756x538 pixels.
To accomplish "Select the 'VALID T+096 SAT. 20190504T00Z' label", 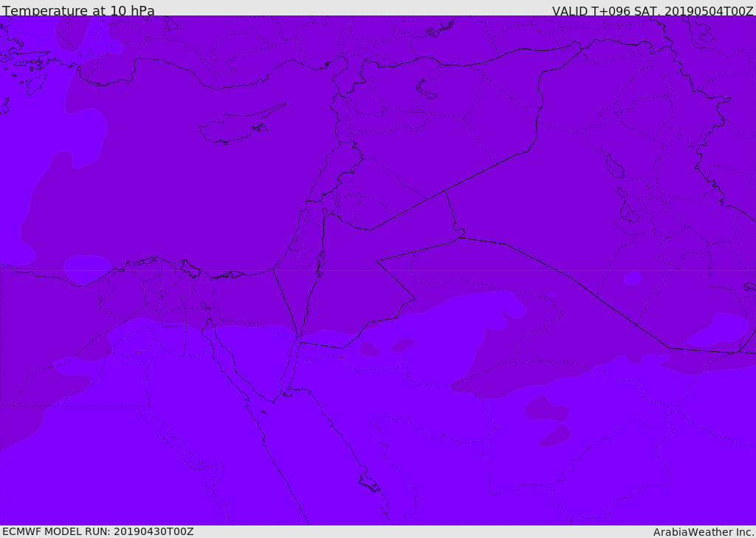I will [x=653, y=10].
